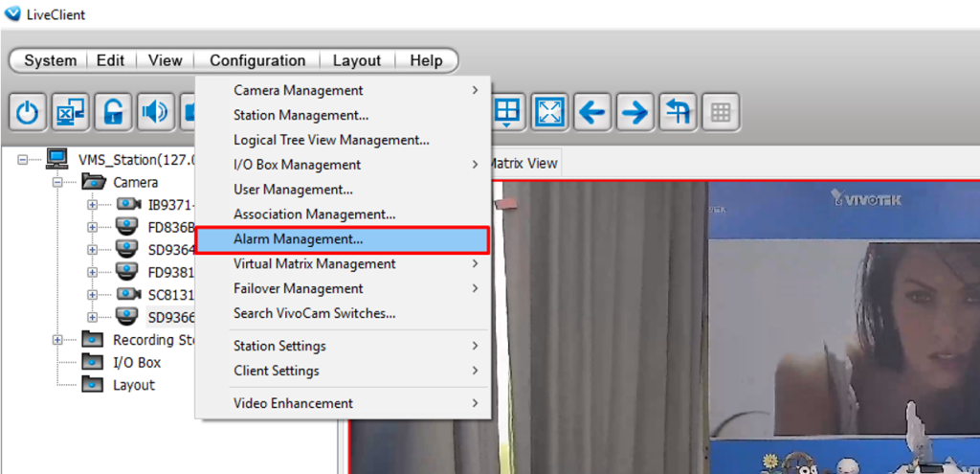The image size is (980, 474).
Task: Click the power button icon in toolbar
Action: (x=27, y=112)
